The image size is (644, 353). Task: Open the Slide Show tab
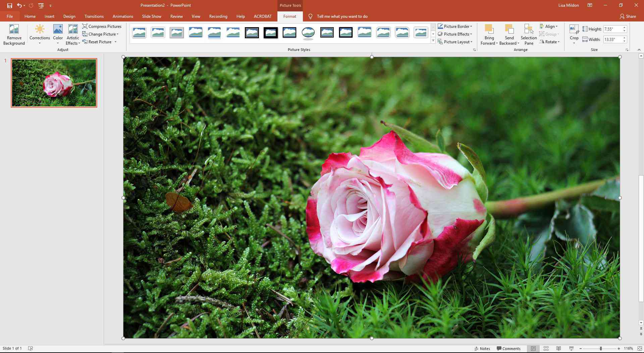pos(151,16)
